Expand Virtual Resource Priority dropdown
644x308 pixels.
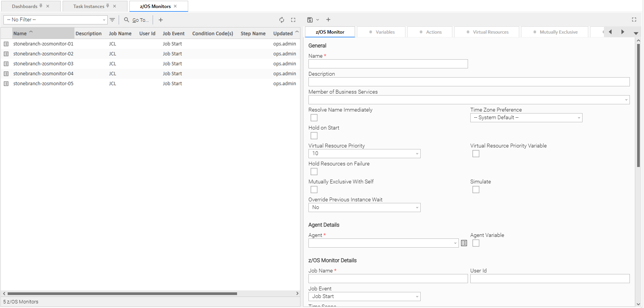tap(364, 154)
